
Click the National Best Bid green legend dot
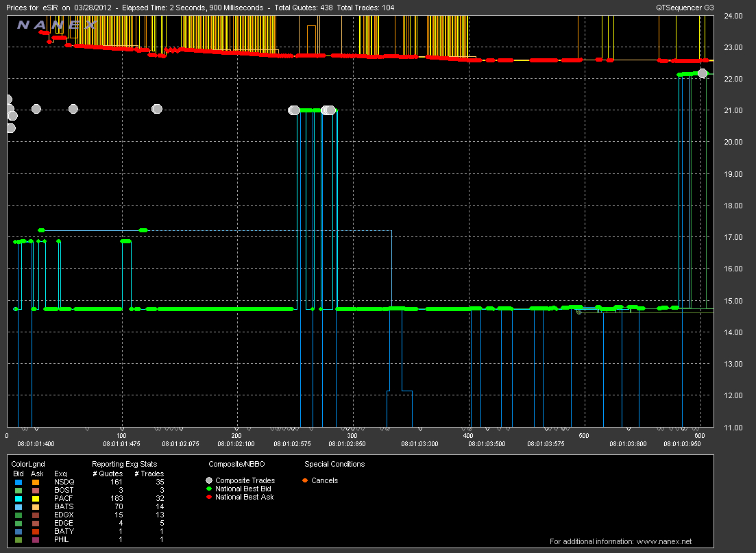pos(209,489)
